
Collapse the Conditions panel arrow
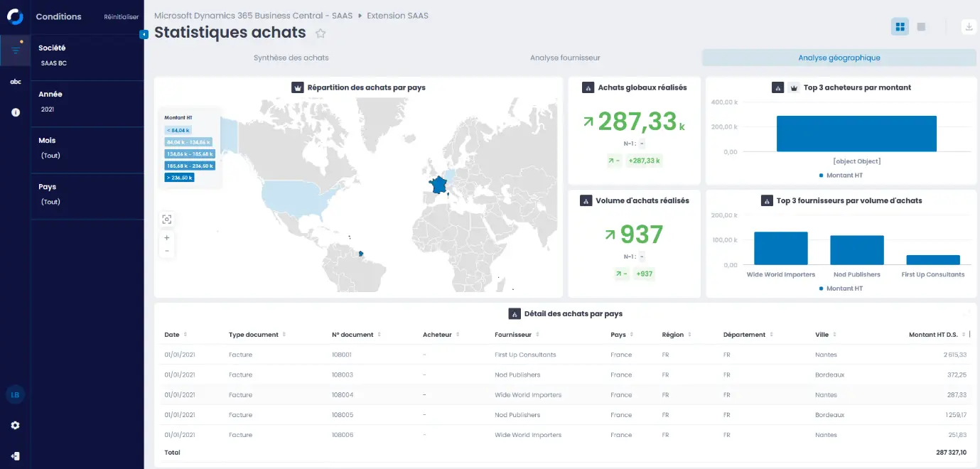coord(144,34)
